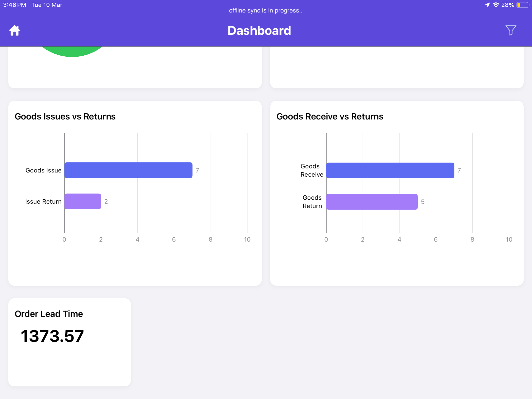Open the Order Lead Time card title
This screenshot has height=399, width=532.
[x=49, y=314]
